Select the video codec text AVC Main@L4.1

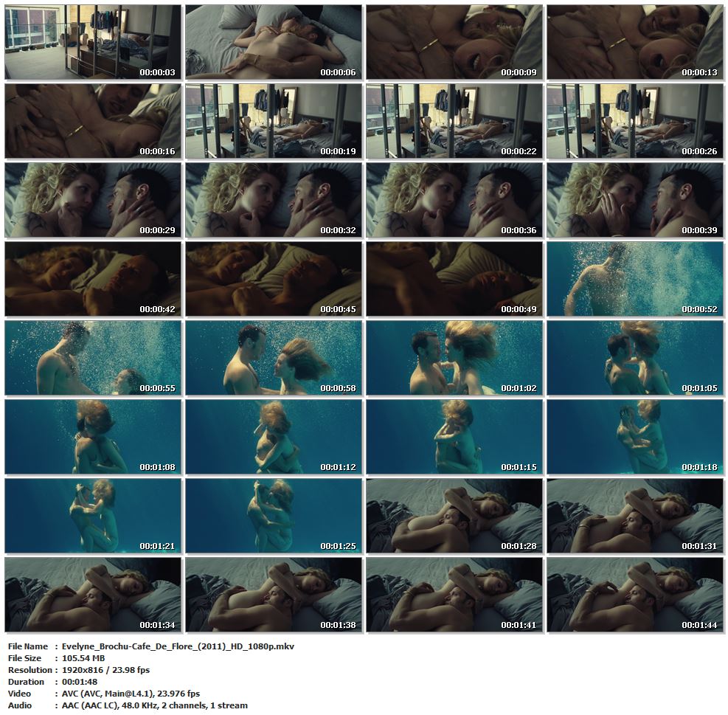click(x=131, y=694)
